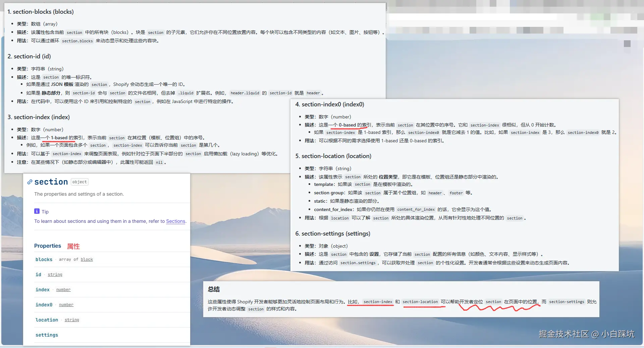Click the Tip info icon
644x348 pixels.
37,211
